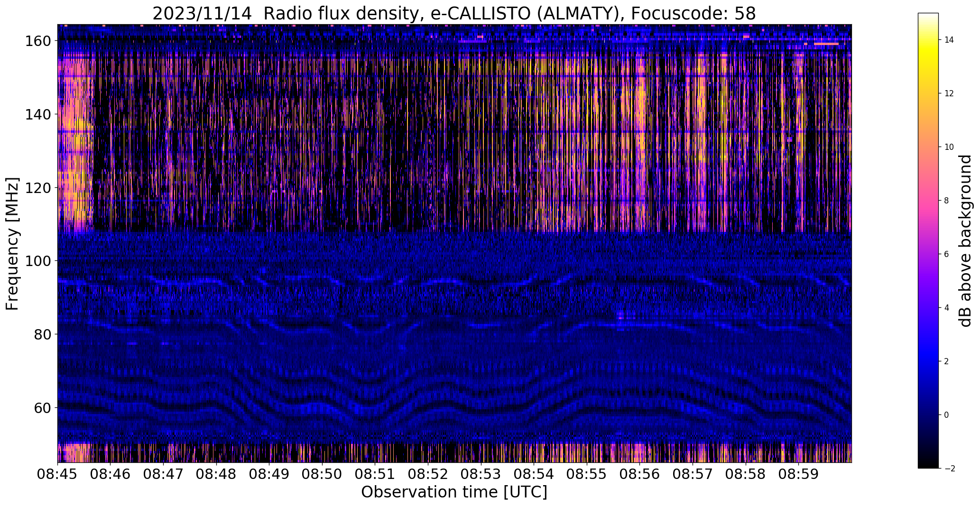
Task: Click the 08:52 time tick label
Action: 428,474
